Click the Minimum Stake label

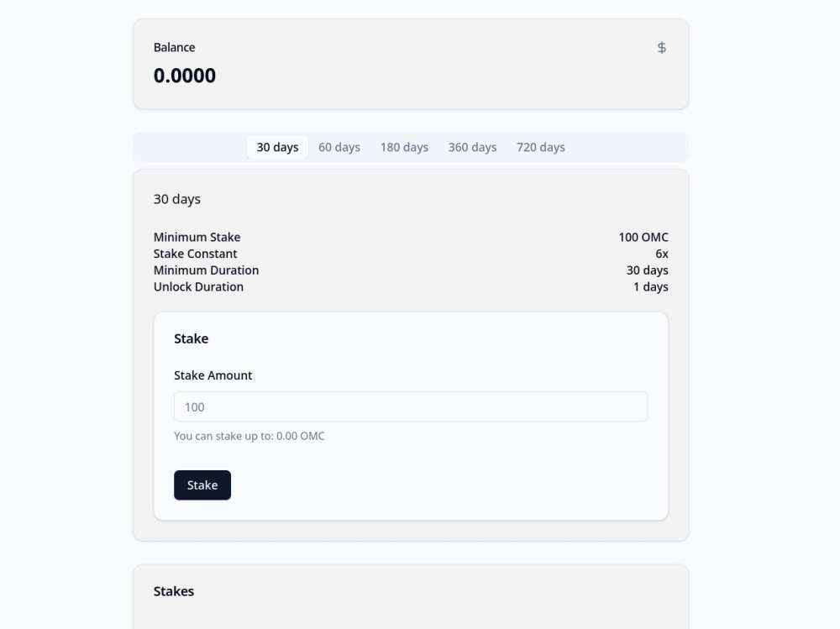(x=197, y=237)
